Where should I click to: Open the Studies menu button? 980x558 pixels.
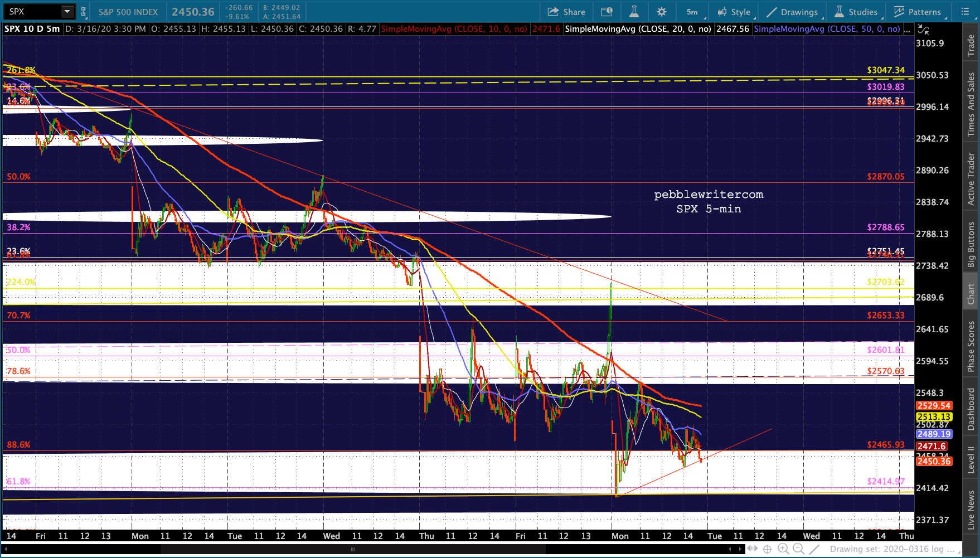(x=856, y=12)
